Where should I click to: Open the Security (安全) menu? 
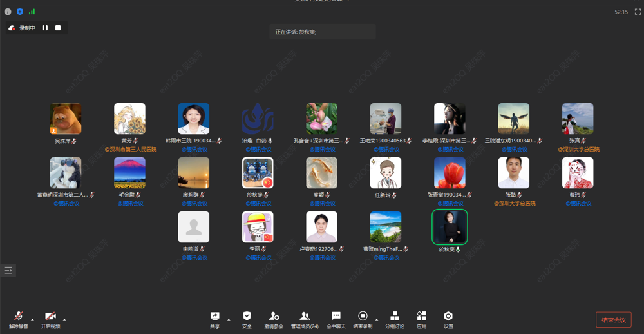pos(247,319)
